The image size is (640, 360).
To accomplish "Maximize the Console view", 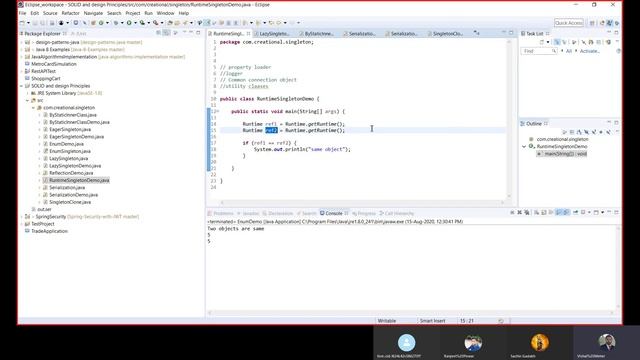I will click(x=616, y=213).
